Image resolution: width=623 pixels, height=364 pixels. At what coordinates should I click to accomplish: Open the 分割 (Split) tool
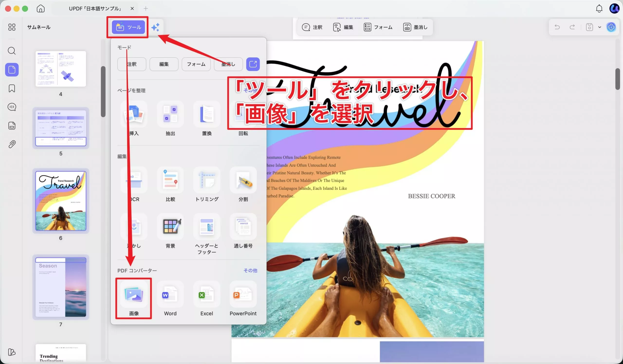[x=243, y=185]
